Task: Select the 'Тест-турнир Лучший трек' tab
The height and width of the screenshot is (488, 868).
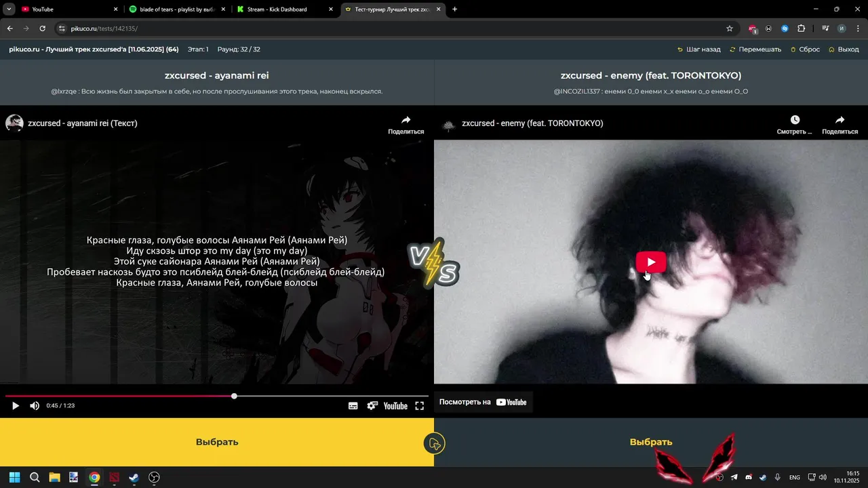Action: point(393,9)
